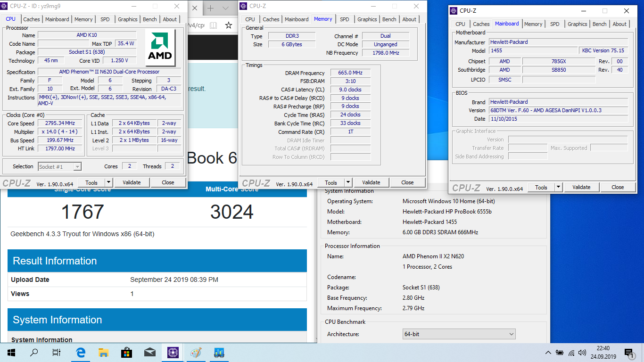
Task: Click the AMD logo in the CPU-Z CPU tab
Action: [160, 48]
